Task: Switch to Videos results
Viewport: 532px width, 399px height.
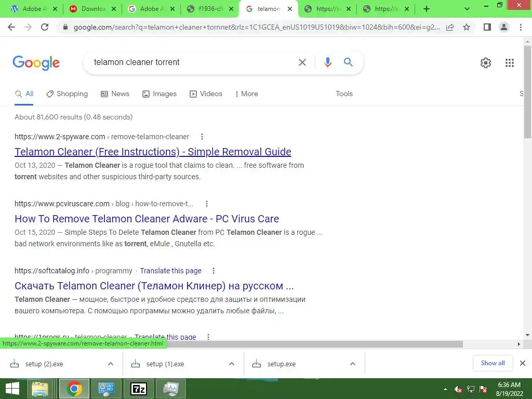Action: (206, 94)
